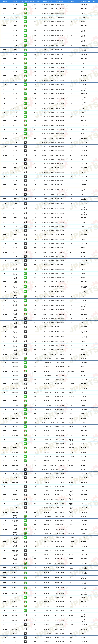Click the 1.6 CNG Turbo body cell
Screen dimensions: 98x644
(x=71, y=568)
